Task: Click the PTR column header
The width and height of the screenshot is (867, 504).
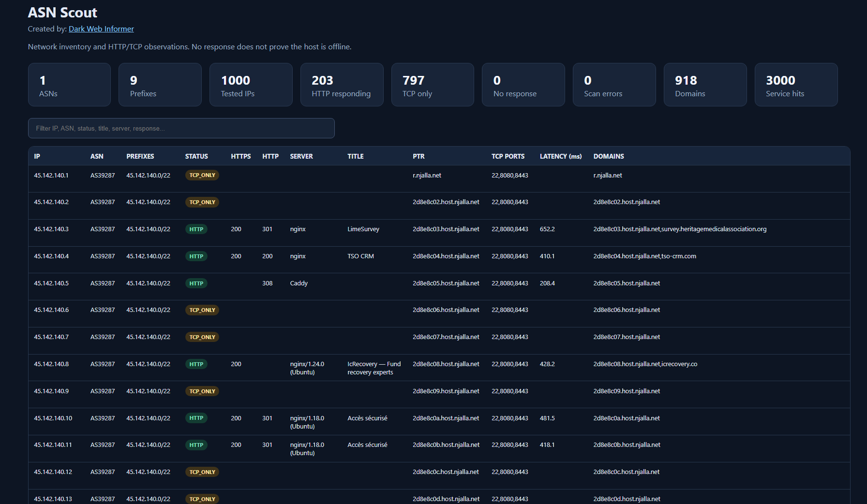Action: coord(419,156)
